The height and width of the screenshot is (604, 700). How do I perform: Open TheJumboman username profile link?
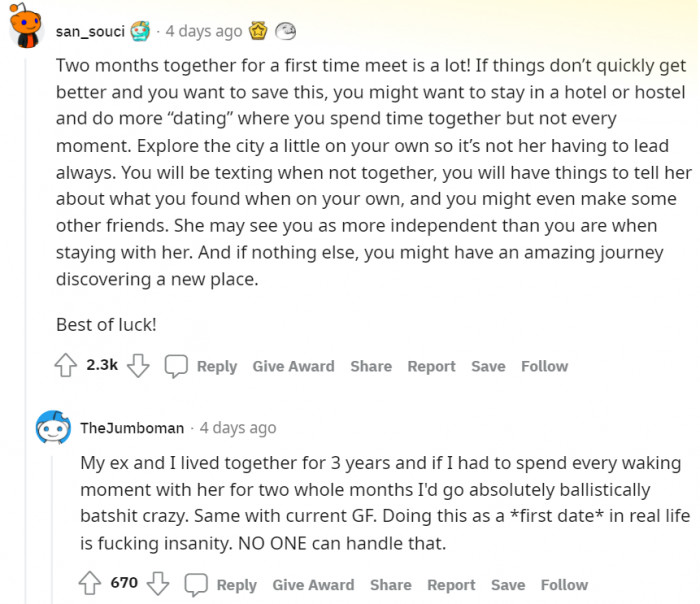(x=132, y=428)
